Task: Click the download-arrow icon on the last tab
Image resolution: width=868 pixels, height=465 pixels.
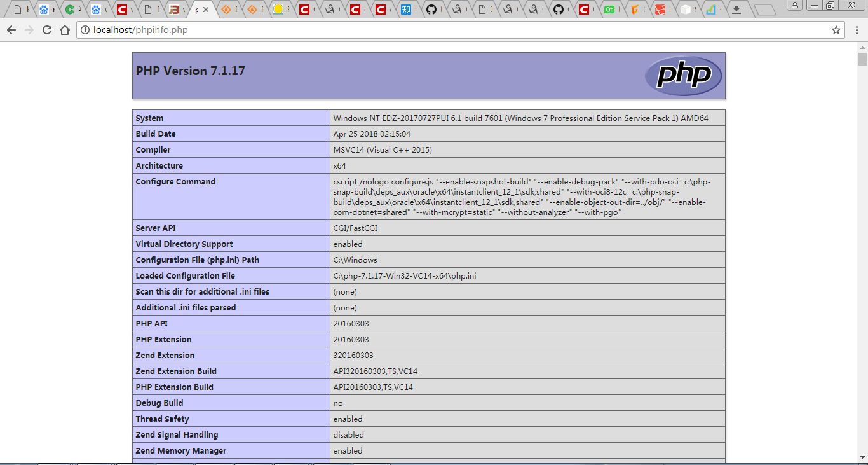Action: (736, 10)
